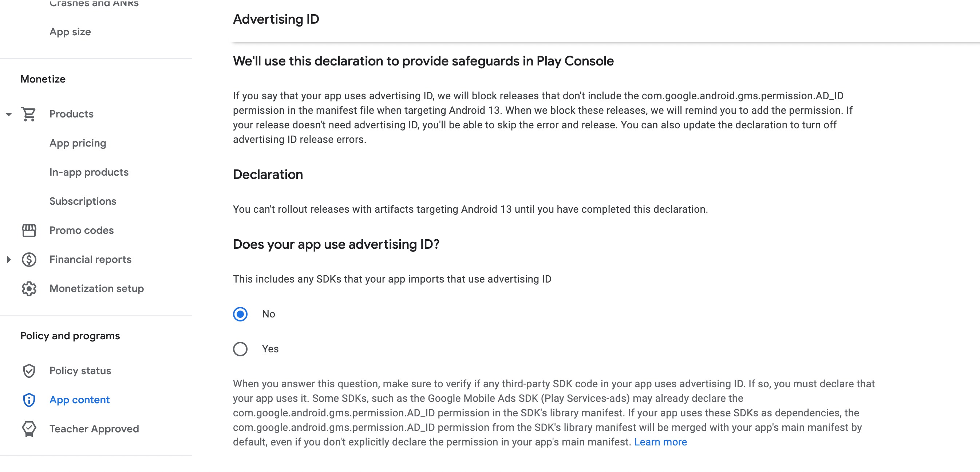Open the Learn more link
This screenshot has width=980, height=472.
click(x=660, y=442)
